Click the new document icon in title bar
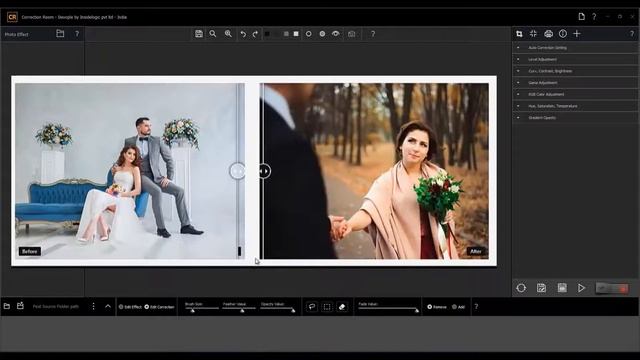Image resolution: width=640 pixels, height=360 pixels. (x=582, y=17)
